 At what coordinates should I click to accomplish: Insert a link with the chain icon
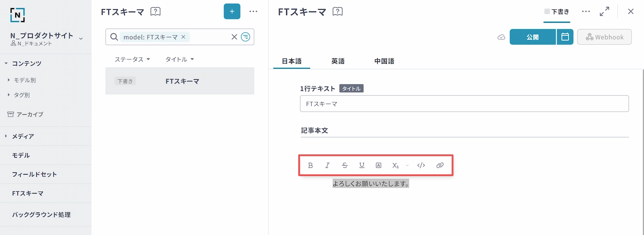point(440,165)
